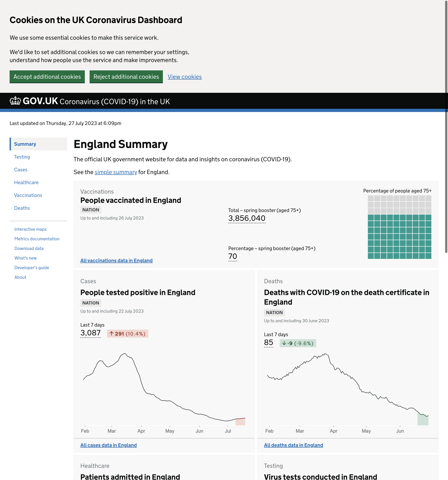Viewport: 448px width, 480px height.
Task: Click the GOV.UK crown logo
Action: tap(15, 101)
